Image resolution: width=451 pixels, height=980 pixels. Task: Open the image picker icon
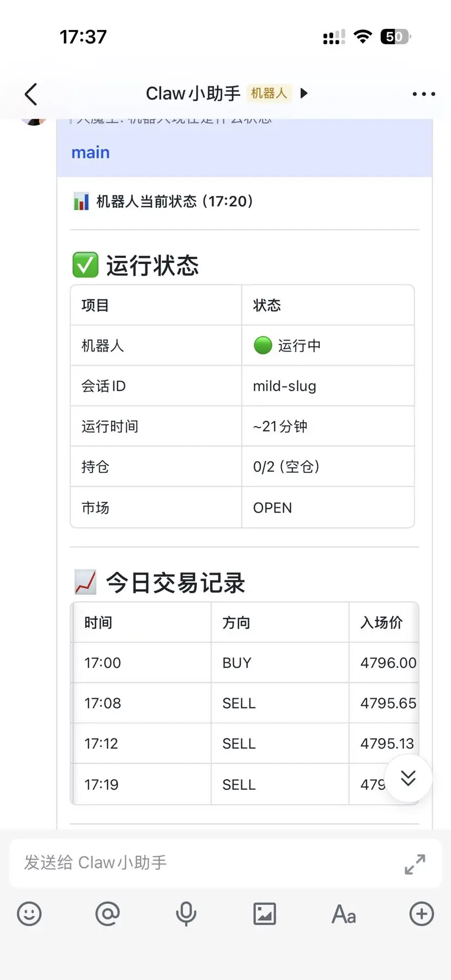tap(265, 914)
